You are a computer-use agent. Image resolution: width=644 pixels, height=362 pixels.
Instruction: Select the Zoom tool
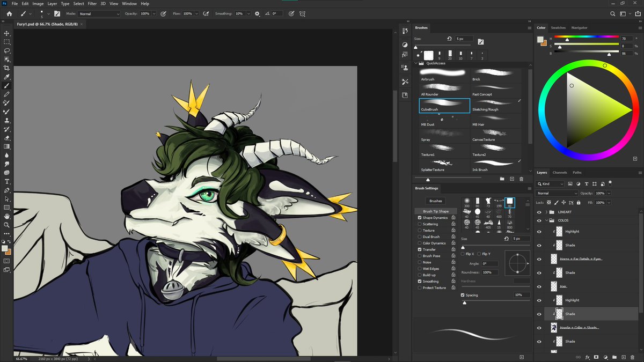tap(7, 225)
